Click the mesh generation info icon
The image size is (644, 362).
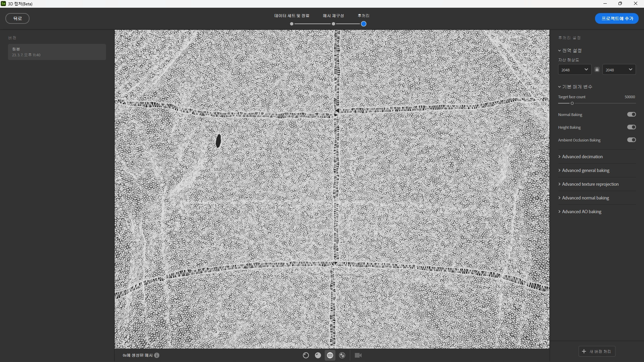pos(157,355)
